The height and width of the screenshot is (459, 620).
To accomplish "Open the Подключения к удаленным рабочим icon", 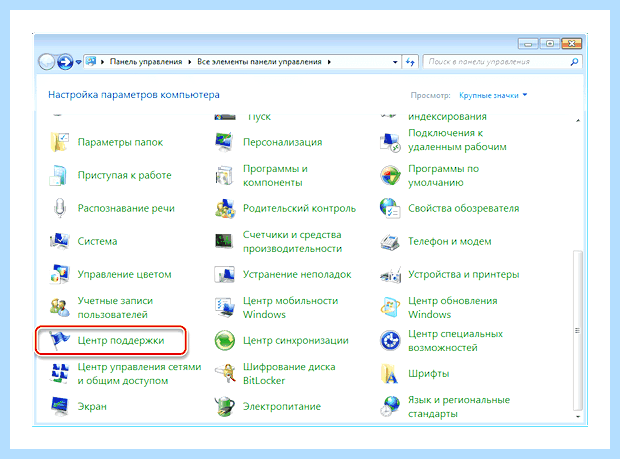I will 390,142.
